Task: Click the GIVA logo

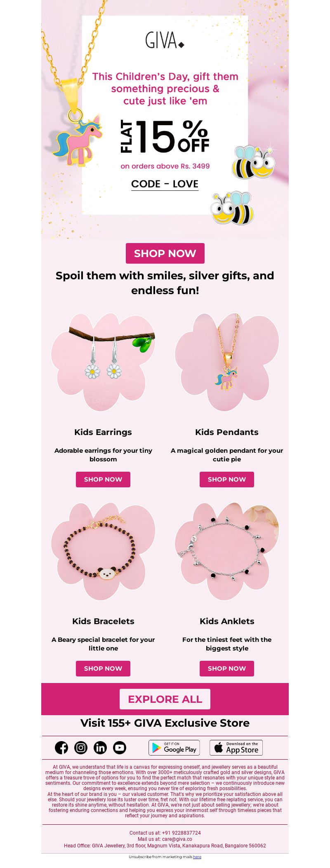Action: coord(165,40)
